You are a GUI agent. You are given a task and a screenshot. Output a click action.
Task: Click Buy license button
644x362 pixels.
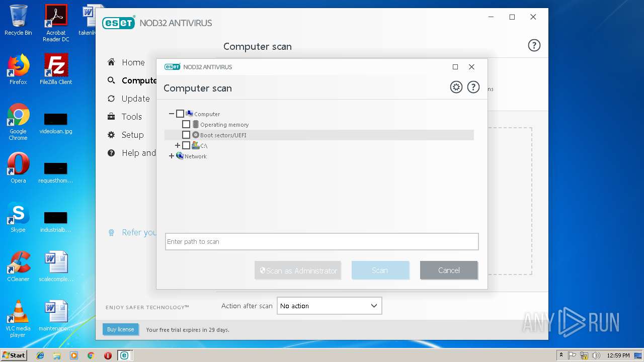tap(120, 329)
